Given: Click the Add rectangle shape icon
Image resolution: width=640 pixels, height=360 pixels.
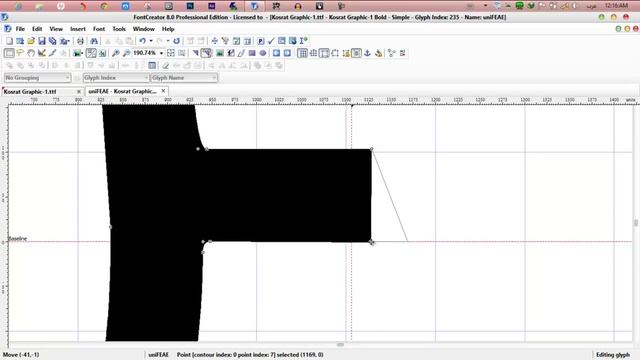Looking at the screenshot, I should pyautogui.click(x=252, y=53).
